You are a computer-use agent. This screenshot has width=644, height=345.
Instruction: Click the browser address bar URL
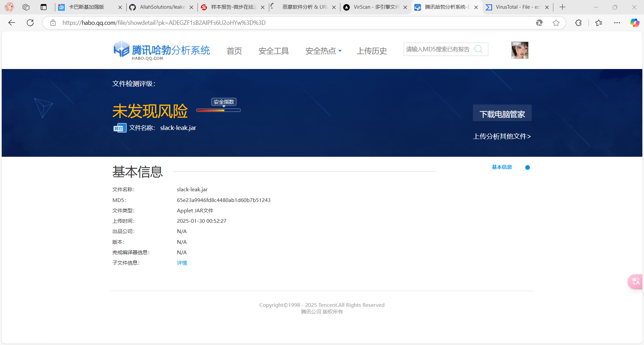tap(164, 23)
